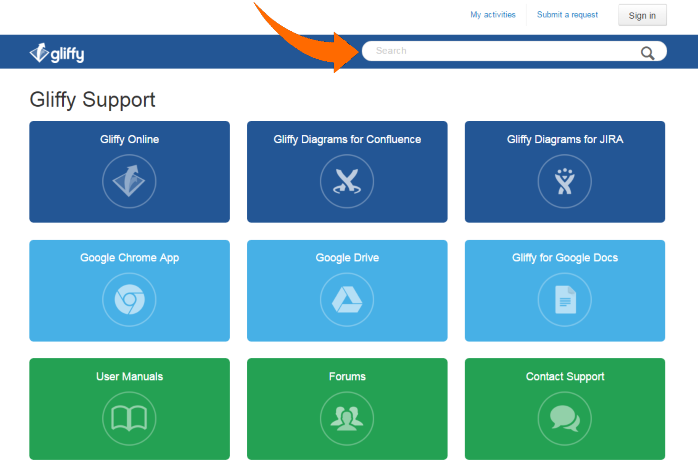Focus the Search input field
Viewport: 698px width, 471px height.
pyautogui.click(x=514, y=51)
